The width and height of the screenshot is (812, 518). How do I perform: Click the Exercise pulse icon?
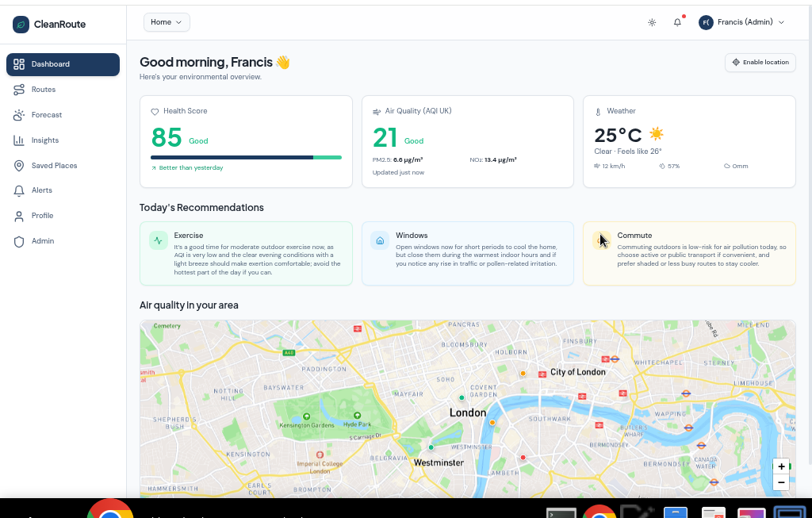point(159,240)
